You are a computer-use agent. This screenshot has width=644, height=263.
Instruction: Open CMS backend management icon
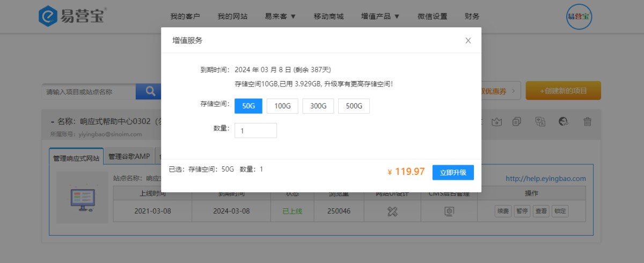(449, 211)
